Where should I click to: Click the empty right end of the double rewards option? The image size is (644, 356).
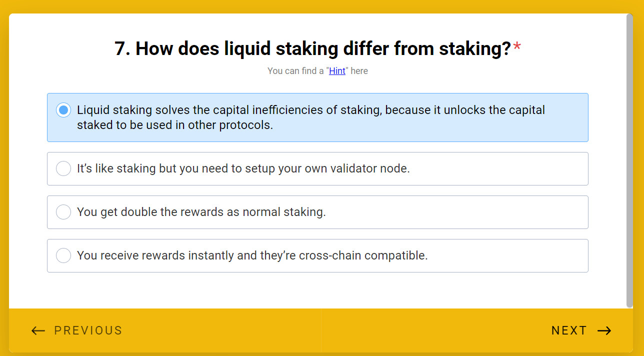pyautogui.click(x=500, y=212)
